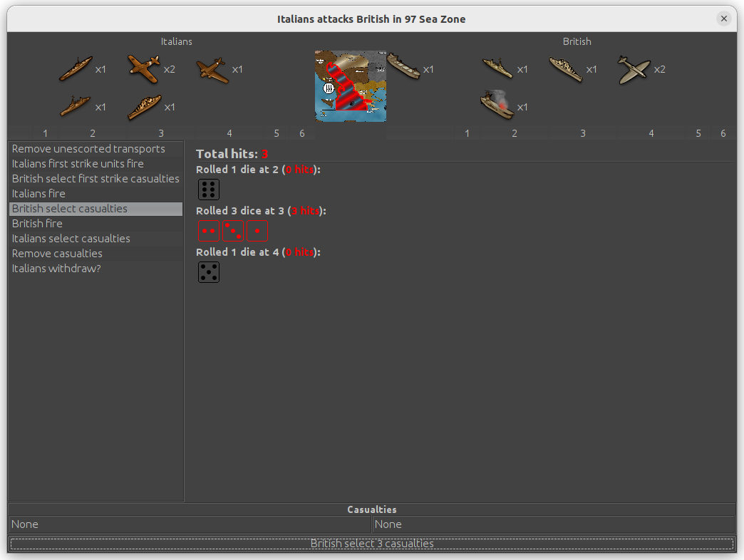The image size is (744, 560).
Task: Select the Italian submarine unit icon
Action: point(75,68)
